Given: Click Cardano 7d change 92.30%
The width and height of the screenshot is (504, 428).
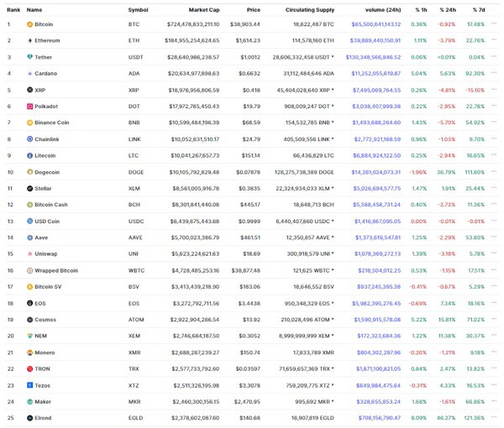Looking at the screenshot, I should 475,74.
